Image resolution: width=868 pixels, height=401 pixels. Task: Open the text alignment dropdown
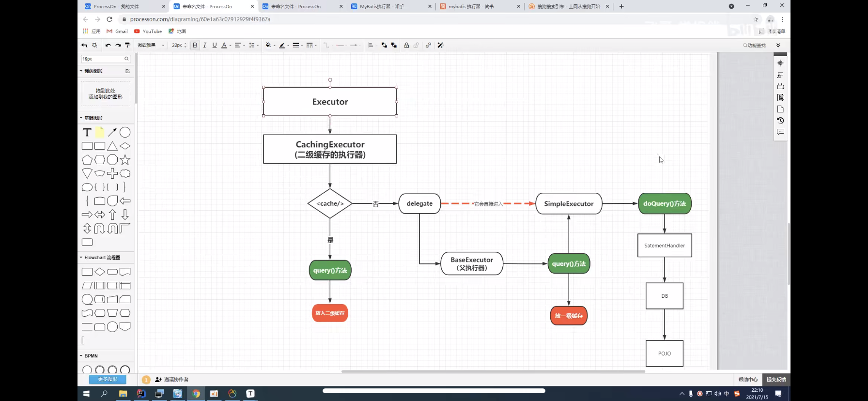(239, 45)
